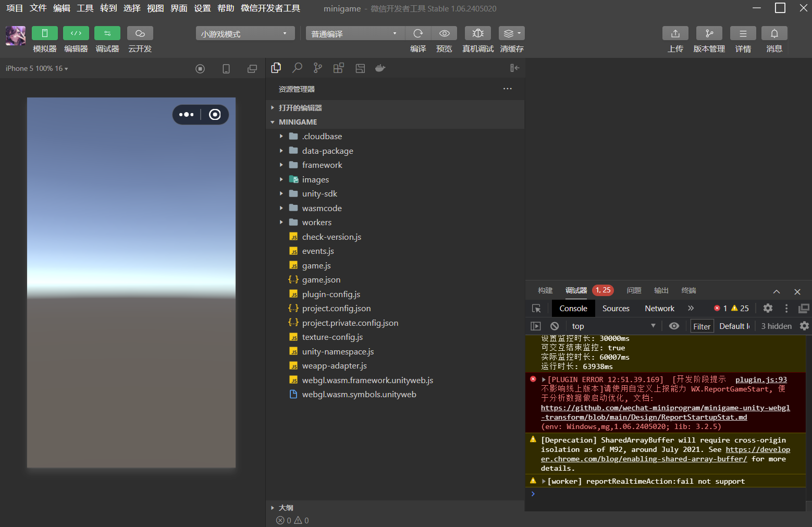Open explorer more options ellipsis
The width and height of the screenshot is (812, 527).
coord(508,89)
